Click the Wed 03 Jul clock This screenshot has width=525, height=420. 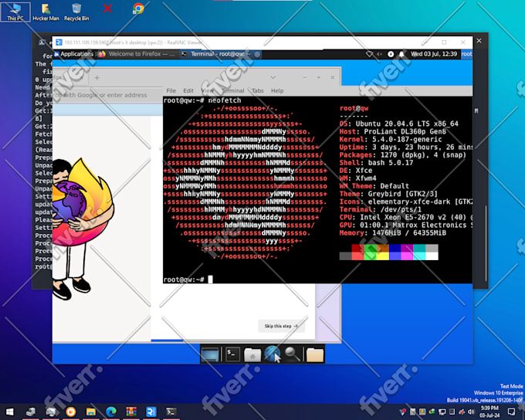434,54
